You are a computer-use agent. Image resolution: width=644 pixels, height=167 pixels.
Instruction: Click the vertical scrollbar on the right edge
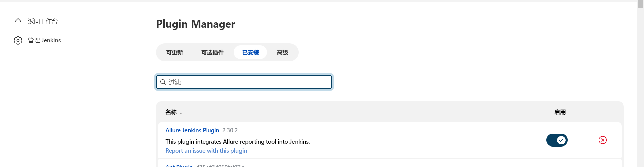point(640,84)
